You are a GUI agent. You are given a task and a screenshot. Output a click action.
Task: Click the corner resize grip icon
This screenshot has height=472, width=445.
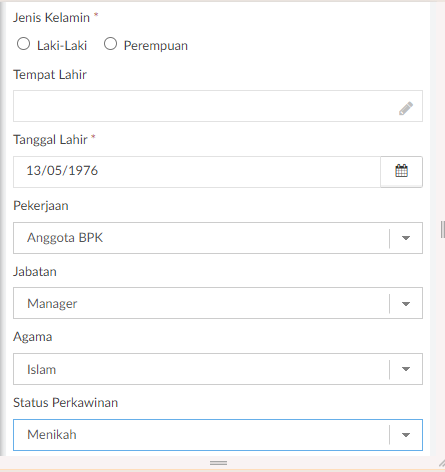442,463
